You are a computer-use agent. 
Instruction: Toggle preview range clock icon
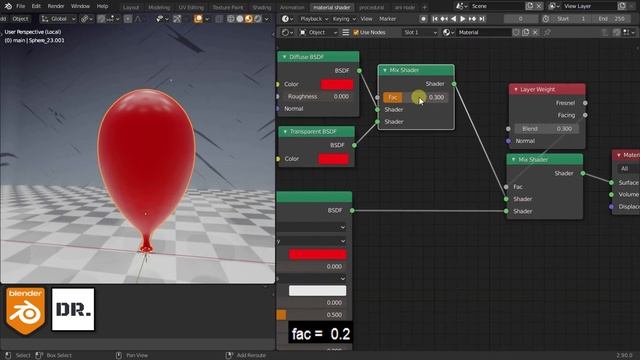[x=546, y=19]
